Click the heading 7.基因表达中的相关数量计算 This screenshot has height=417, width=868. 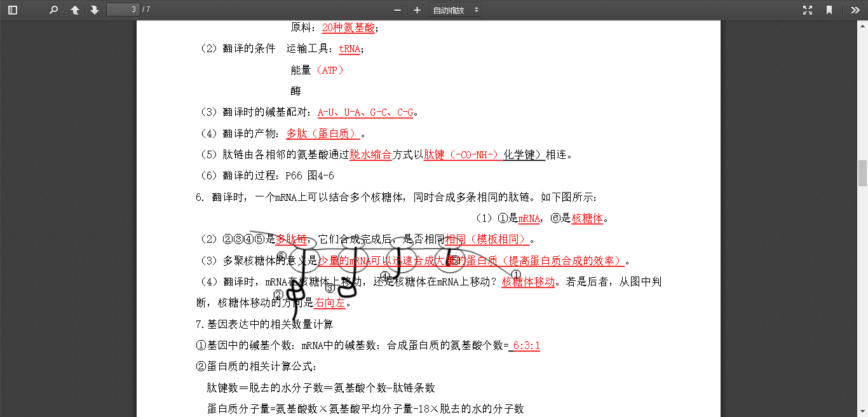[x=264, y=324]
